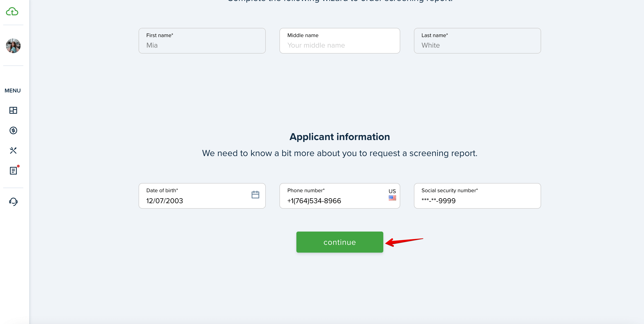Screen dimensions: 644x324
Task: Open the dashboard grid icon
Action: tap(13, 110)
